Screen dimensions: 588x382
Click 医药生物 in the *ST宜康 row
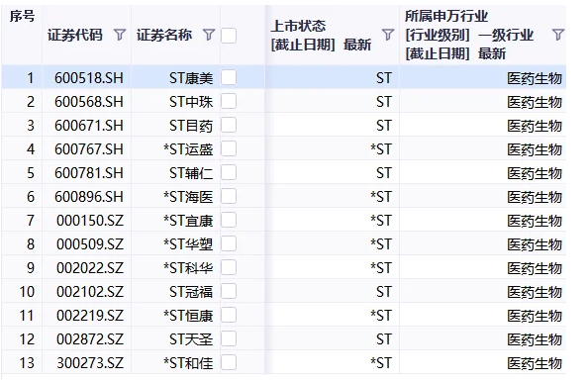pyautogui.click(x=535, y=220)
